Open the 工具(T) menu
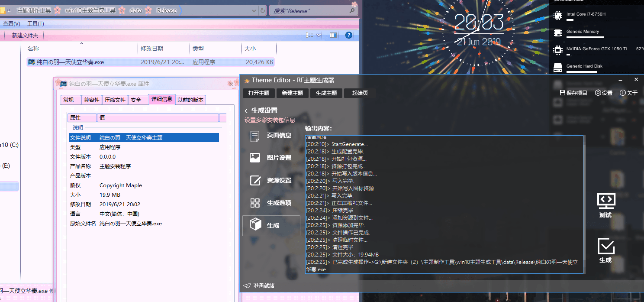This screenshot has height=302, width=644. click(x=35, y=24)
